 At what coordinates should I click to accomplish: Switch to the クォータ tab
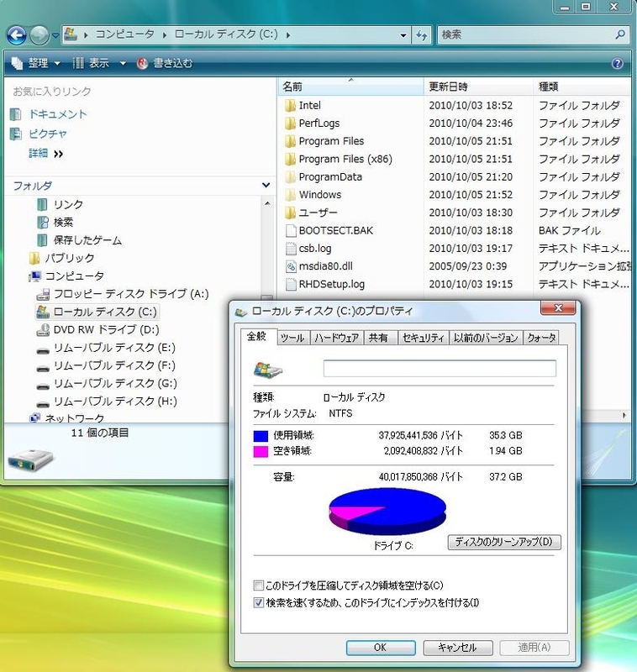541,339
